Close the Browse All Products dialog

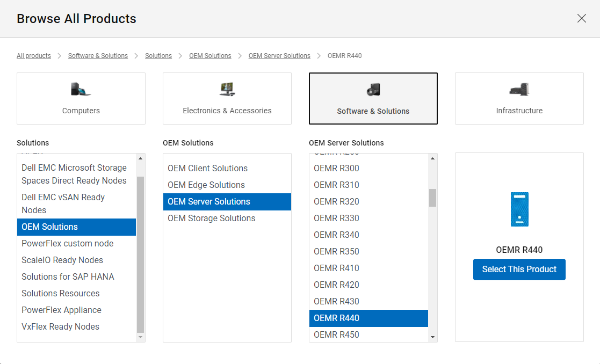tap(581, 18)
